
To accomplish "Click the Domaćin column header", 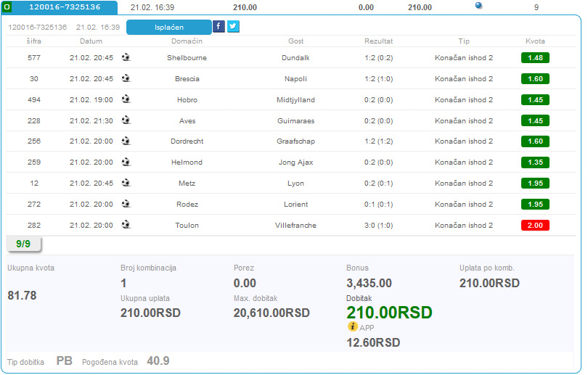I will point(187,41).
